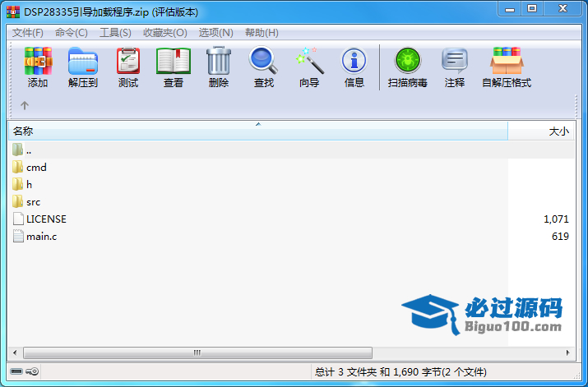588x387 pixels.
Task: Sort by the 大小 column header
Action: [541, 131]
